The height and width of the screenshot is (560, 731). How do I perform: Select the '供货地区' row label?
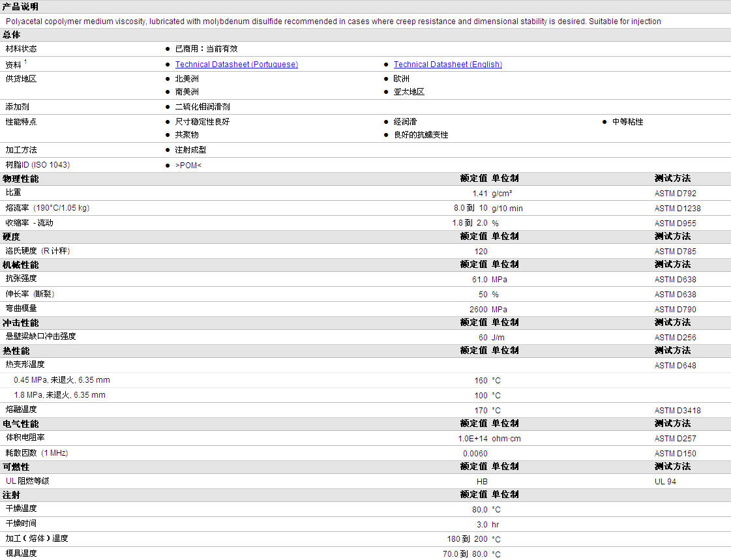[x=21, y=79]
